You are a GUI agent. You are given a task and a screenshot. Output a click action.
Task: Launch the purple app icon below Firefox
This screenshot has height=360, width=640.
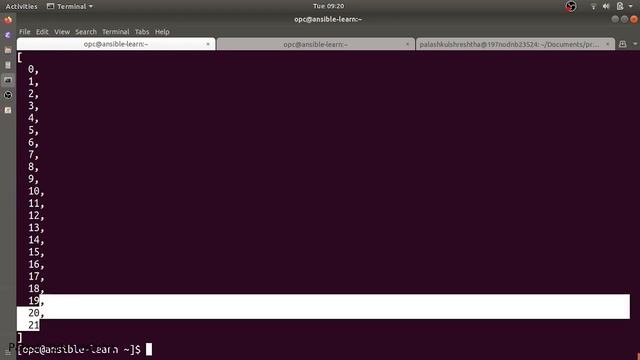point(8,35)
